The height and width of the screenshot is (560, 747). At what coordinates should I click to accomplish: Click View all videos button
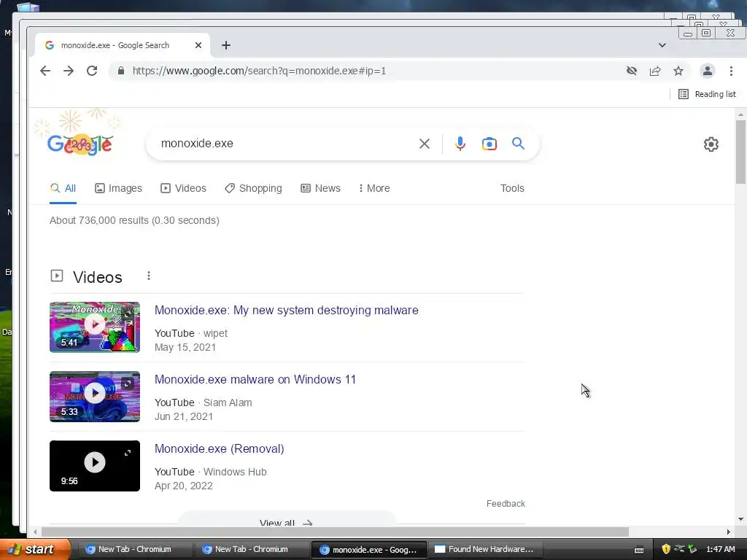286,518
